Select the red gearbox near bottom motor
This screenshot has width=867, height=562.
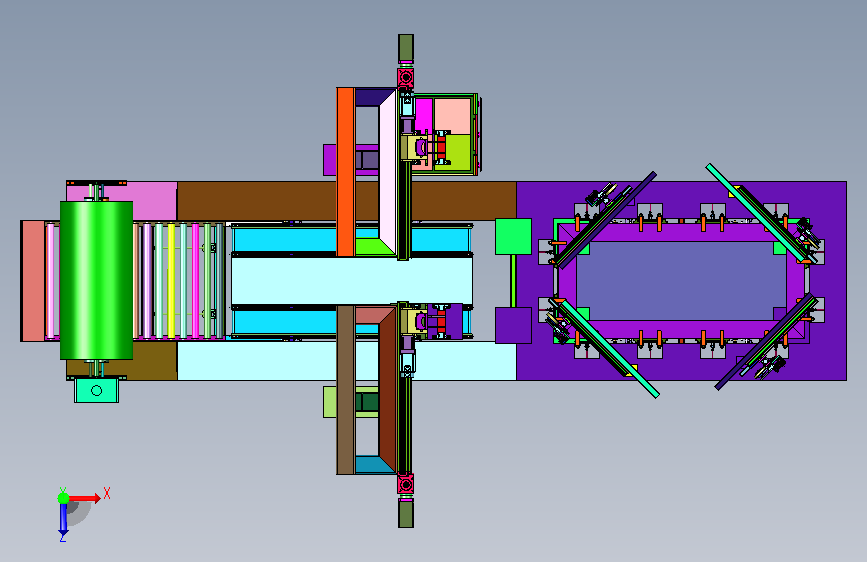pos(406,483)
